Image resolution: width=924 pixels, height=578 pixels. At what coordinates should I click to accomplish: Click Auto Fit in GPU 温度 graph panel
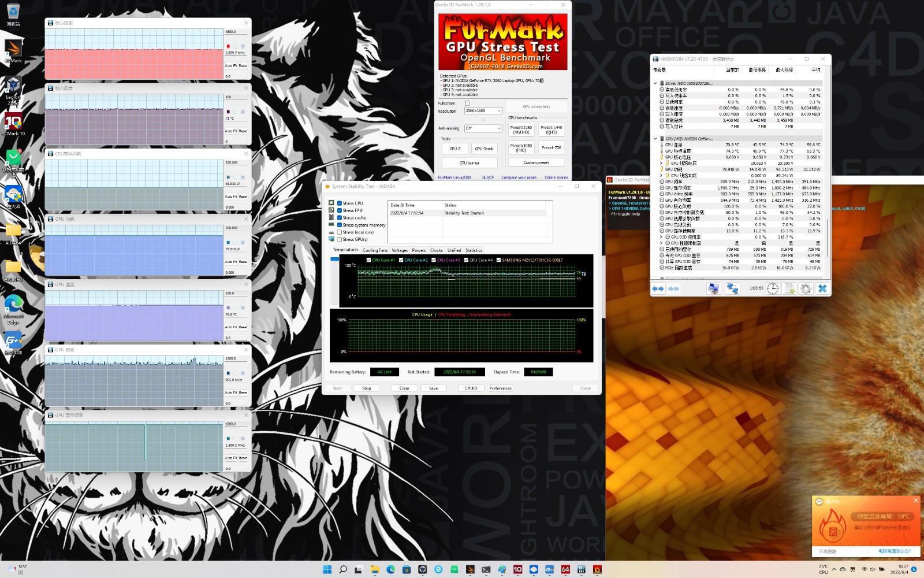[x=230, y=327]
